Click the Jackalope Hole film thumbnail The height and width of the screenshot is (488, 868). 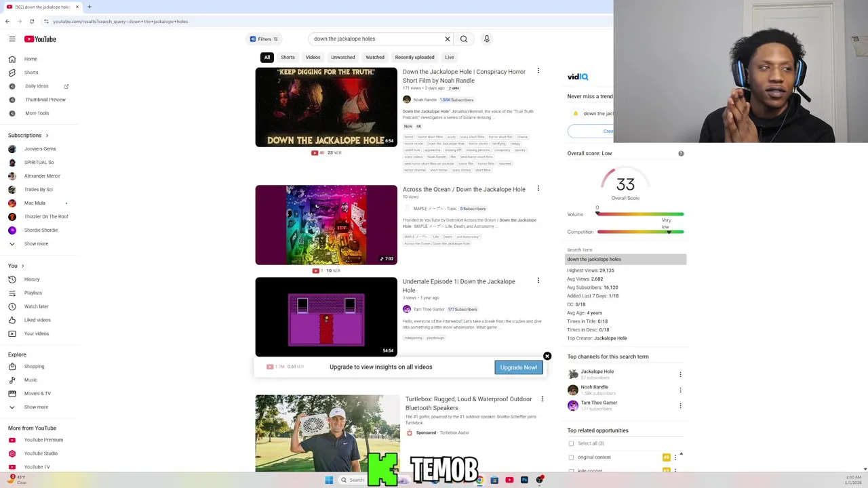pos(326,107)
